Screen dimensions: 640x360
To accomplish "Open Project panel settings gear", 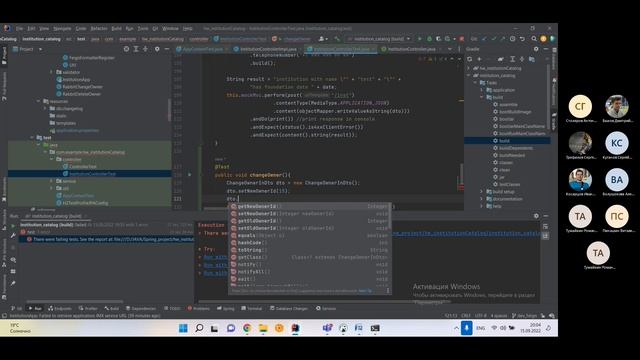I will (157, 49).
